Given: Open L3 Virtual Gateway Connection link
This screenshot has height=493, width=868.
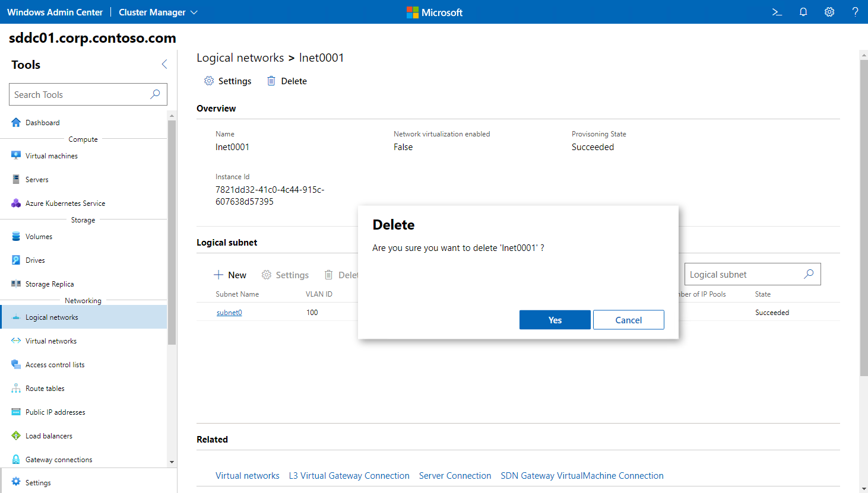Looking at the screenshot, I should click(x=349, y=476).
